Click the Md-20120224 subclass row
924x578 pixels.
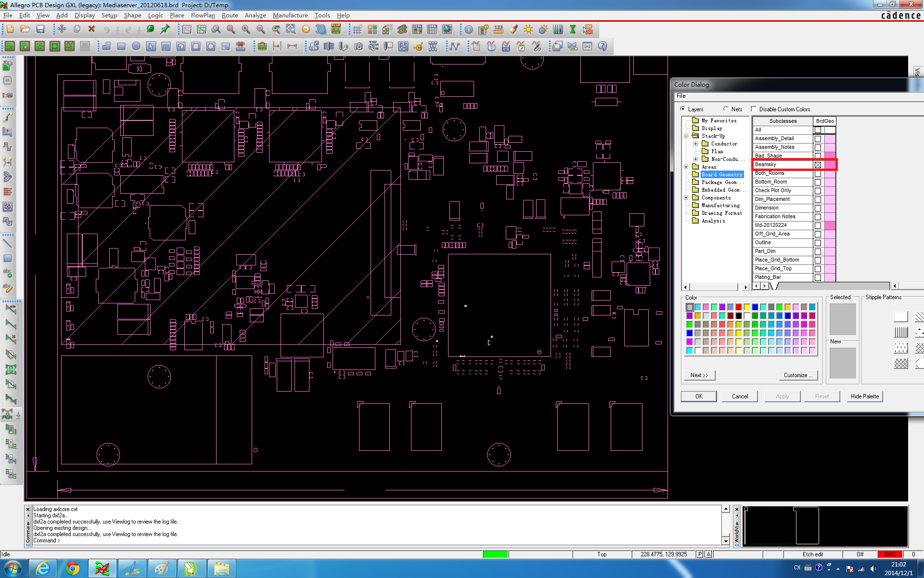[x=783, y=225]
